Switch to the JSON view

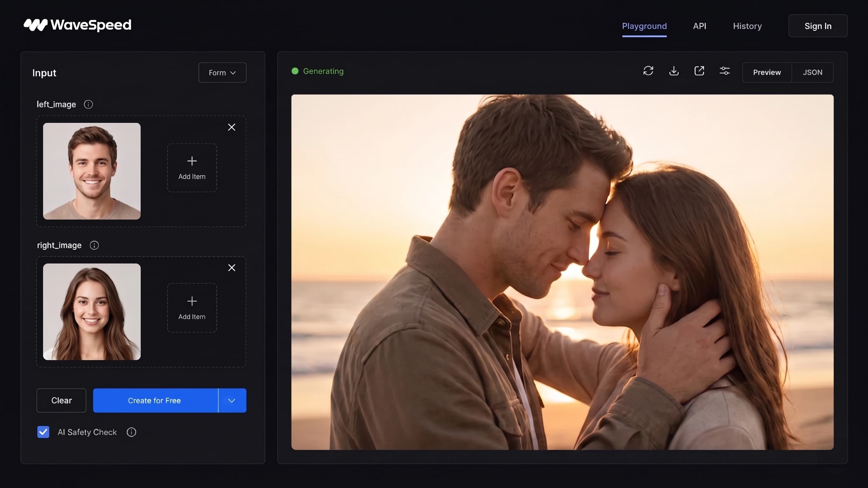click(x=812, y=72)
